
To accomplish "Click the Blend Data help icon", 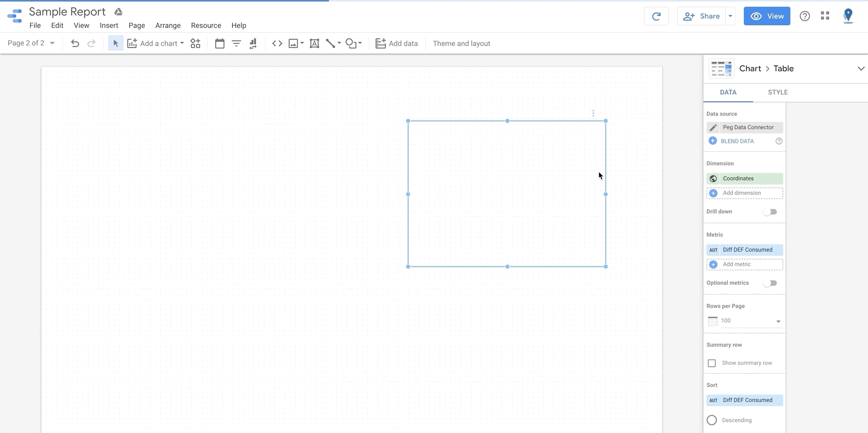I will (x=779, y=141).
